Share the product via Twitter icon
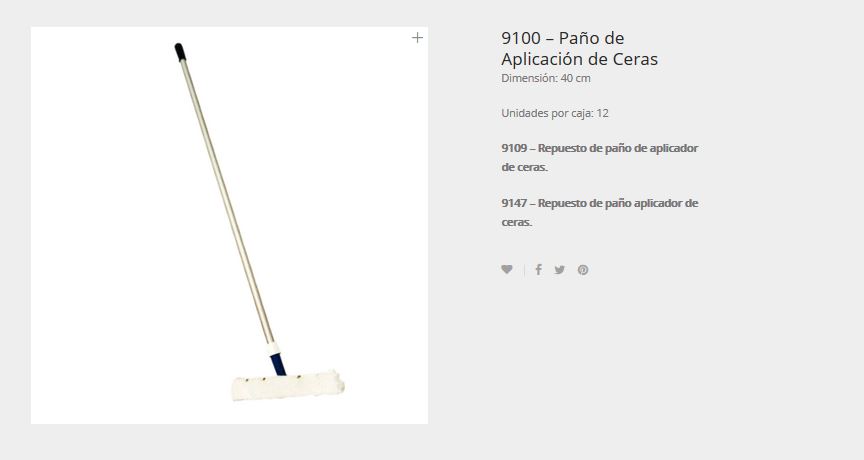864x460 pixels. [560, 270]
